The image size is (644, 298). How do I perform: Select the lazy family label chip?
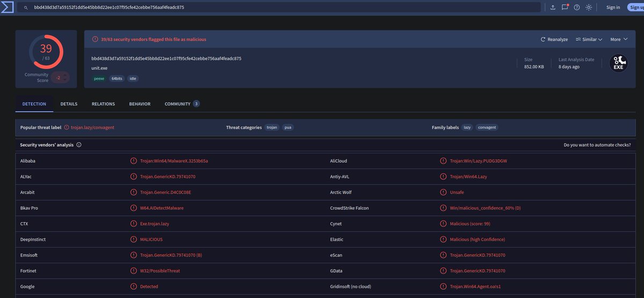467,128
